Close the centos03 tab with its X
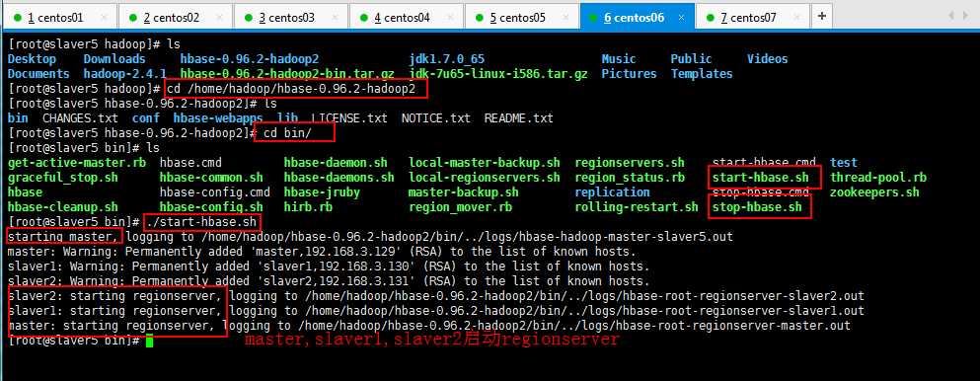This screenshot has width=980, height=381. pyautogui.click(x=335, y=18)
